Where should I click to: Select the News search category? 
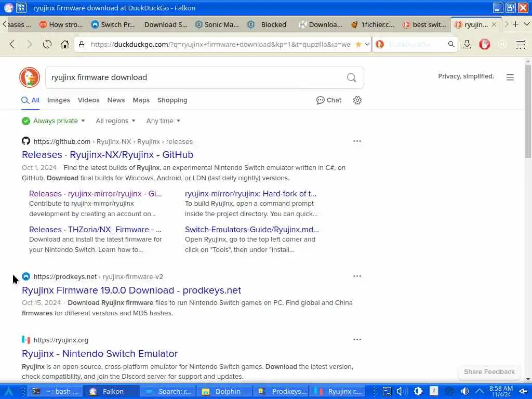point(116,100)
